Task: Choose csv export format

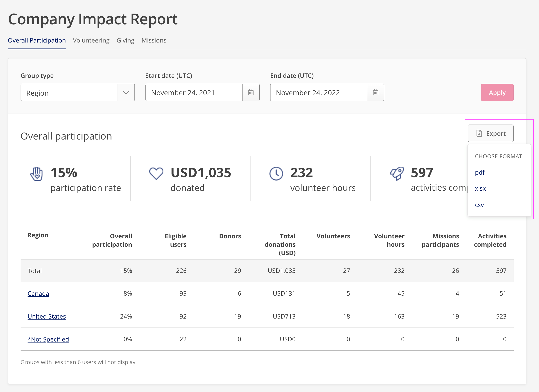Action: pos(479,205)
